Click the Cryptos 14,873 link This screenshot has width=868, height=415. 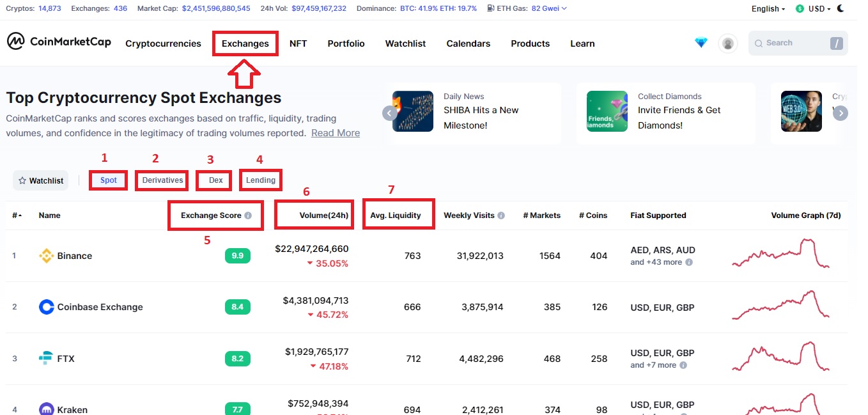click(50, 8)
